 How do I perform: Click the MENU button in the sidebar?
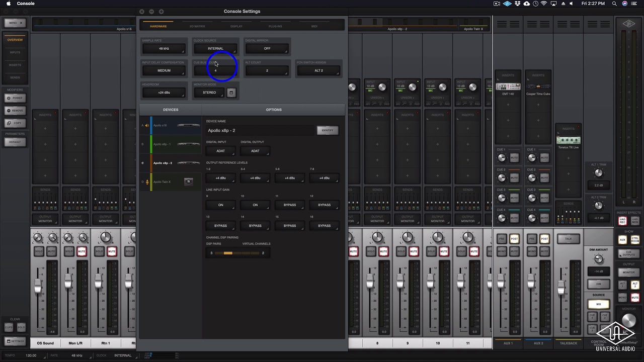click(15, 23)
